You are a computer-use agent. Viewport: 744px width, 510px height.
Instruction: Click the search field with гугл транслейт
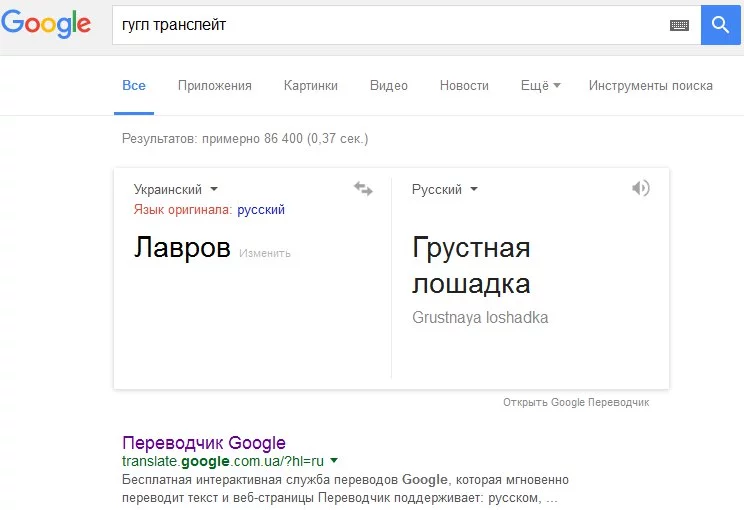pos(390,25)
